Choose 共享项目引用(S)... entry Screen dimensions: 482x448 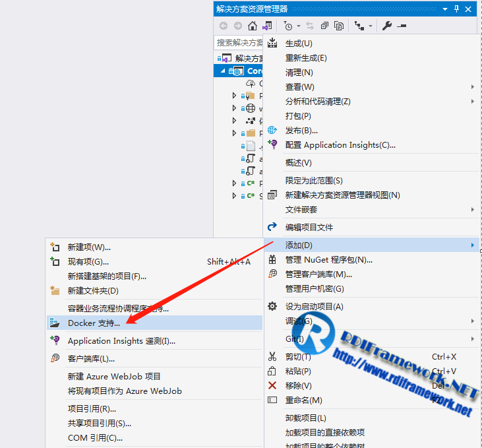[x=154, y=424]
